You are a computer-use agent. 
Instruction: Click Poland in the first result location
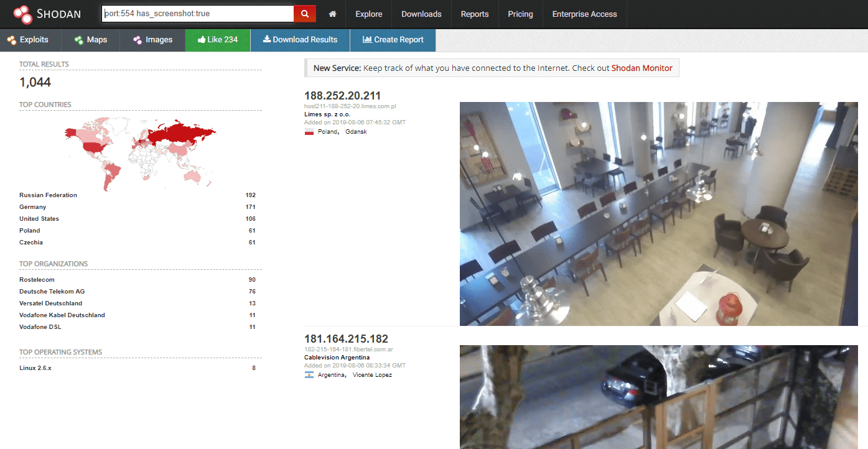click(328, 132)
